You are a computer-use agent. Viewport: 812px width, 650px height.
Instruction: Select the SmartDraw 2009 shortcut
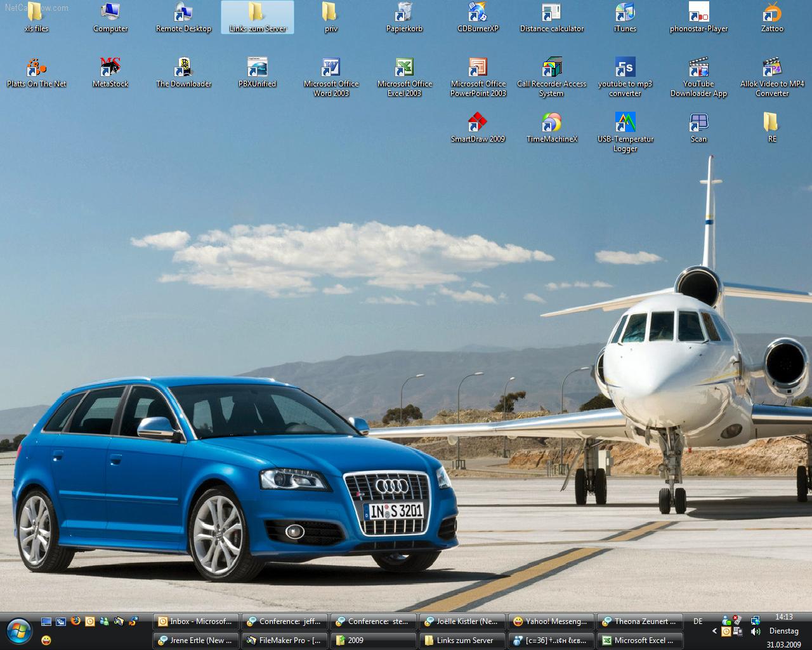pyautogui.click(x=478, y=123)
